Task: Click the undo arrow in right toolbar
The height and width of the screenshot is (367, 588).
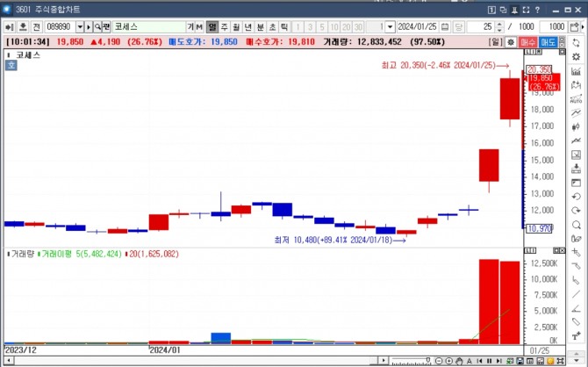Action: pos(577,197)
